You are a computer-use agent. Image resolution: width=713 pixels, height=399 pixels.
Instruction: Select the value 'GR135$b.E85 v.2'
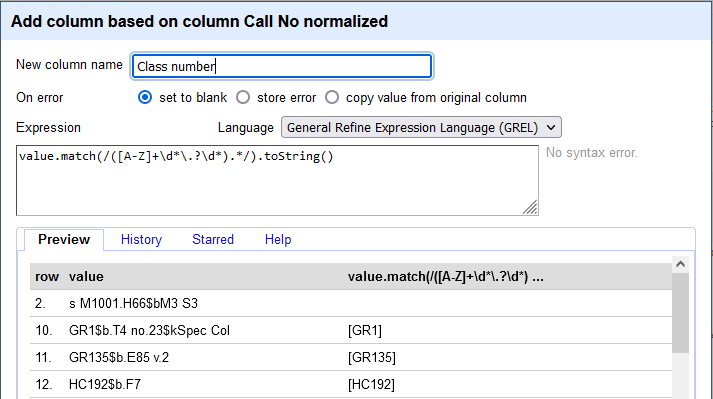[x=119, y=358]
